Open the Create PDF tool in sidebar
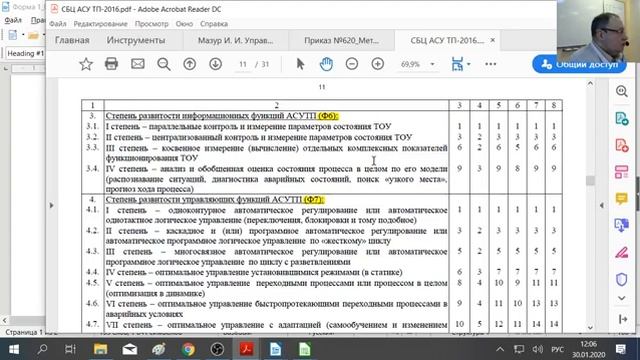This screenshot has width=640, height=360. [x=622, y=145]
